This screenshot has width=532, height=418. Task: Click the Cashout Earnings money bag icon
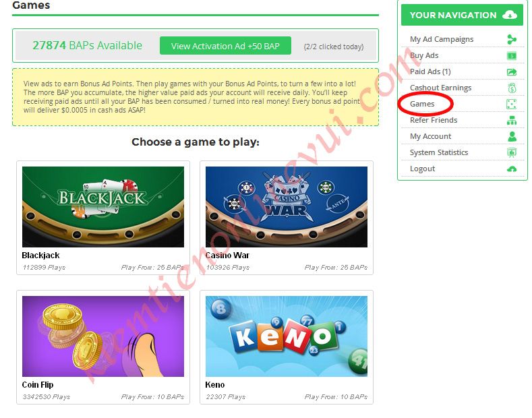512,88
